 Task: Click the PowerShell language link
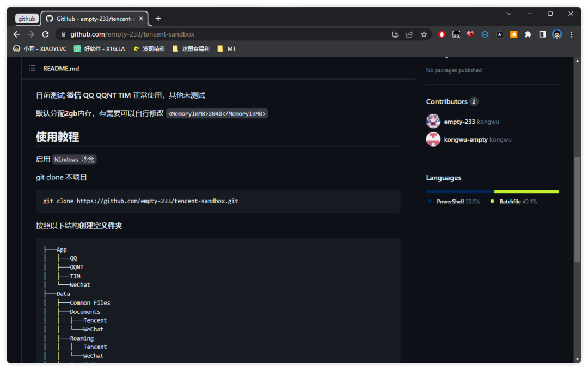[450, 202]
